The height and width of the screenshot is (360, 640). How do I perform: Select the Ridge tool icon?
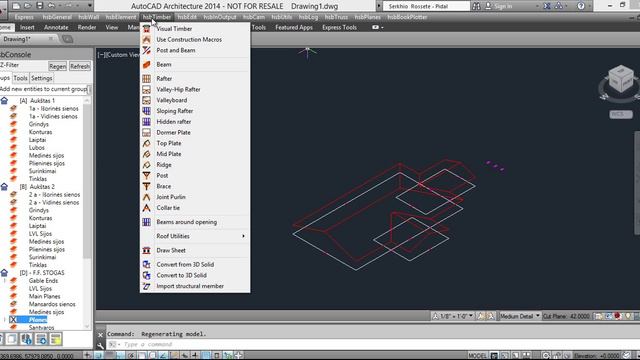(x=147, y=165)
